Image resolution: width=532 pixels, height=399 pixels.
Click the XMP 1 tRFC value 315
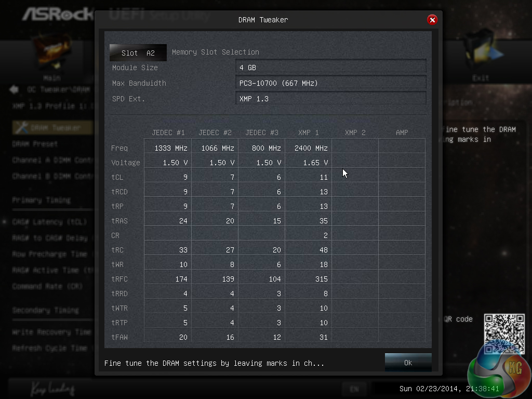click(309, 279)
